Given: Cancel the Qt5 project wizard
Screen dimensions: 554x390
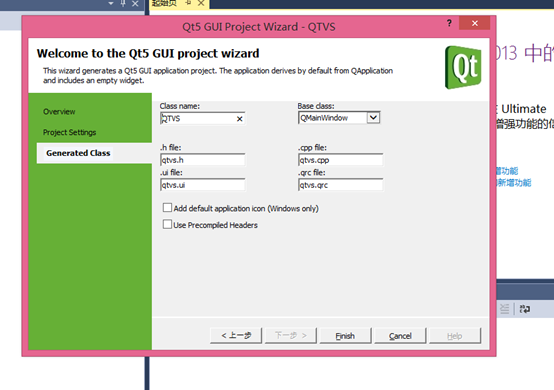Looking at the screenshot, I should [x=400, y=336].
